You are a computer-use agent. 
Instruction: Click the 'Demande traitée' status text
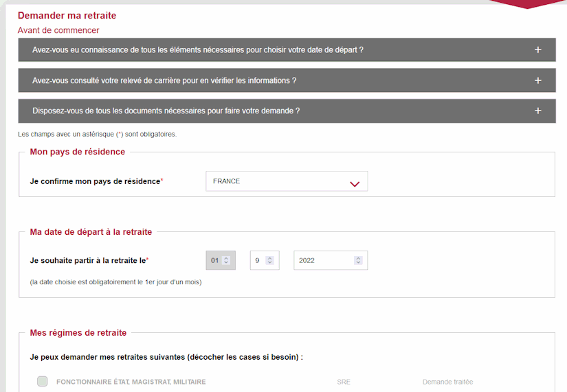[x=447, y=382]
